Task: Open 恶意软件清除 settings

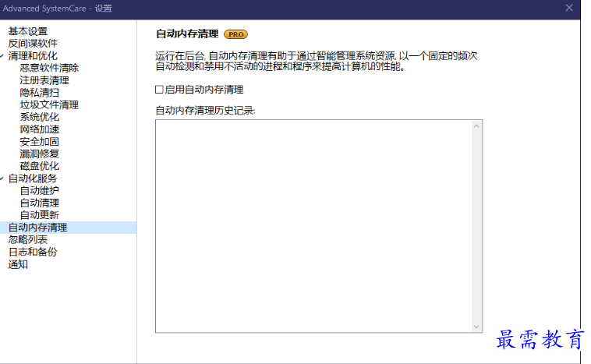Action: point(49,69)
